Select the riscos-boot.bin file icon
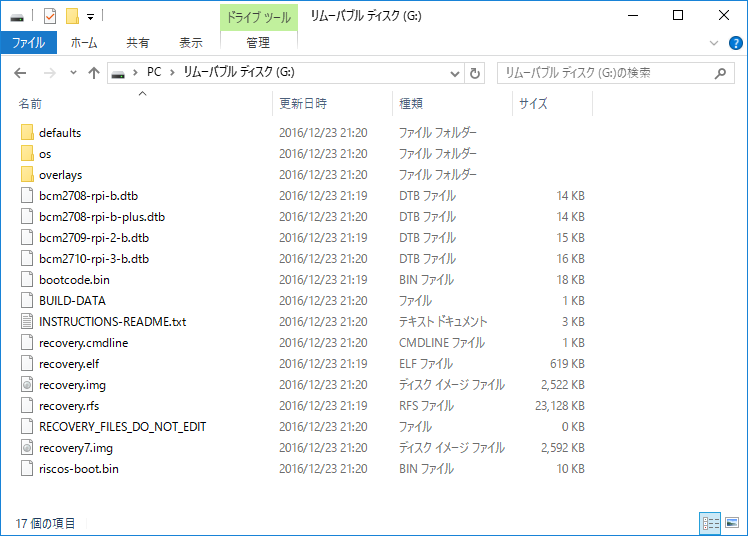The width and height of the screenshot is (748, 536). click(27, 468)
